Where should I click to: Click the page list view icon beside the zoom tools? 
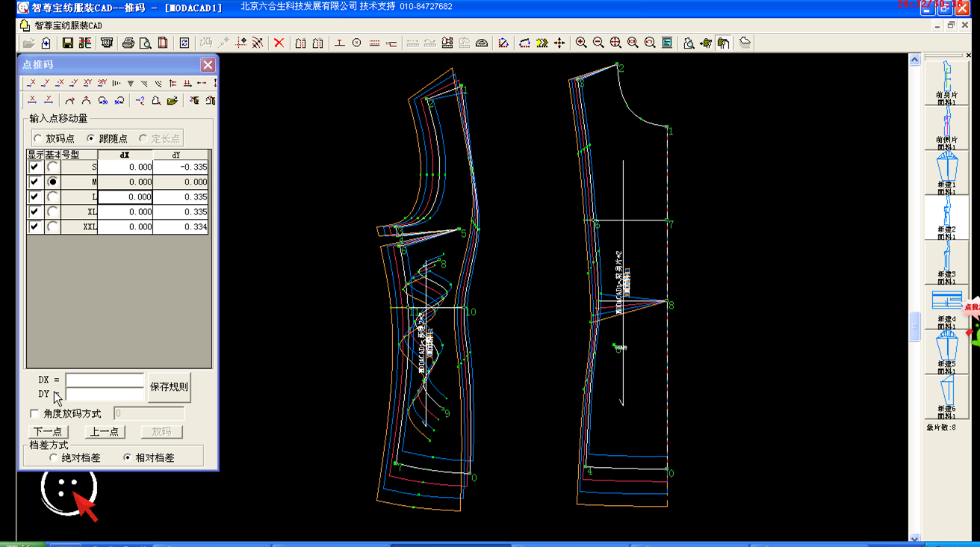[x=667, y=43]
